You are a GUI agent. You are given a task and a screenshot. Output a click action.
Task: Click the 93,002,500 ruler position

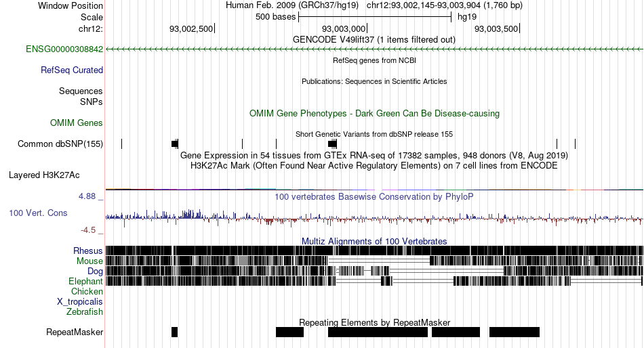(x=191, y=28)
